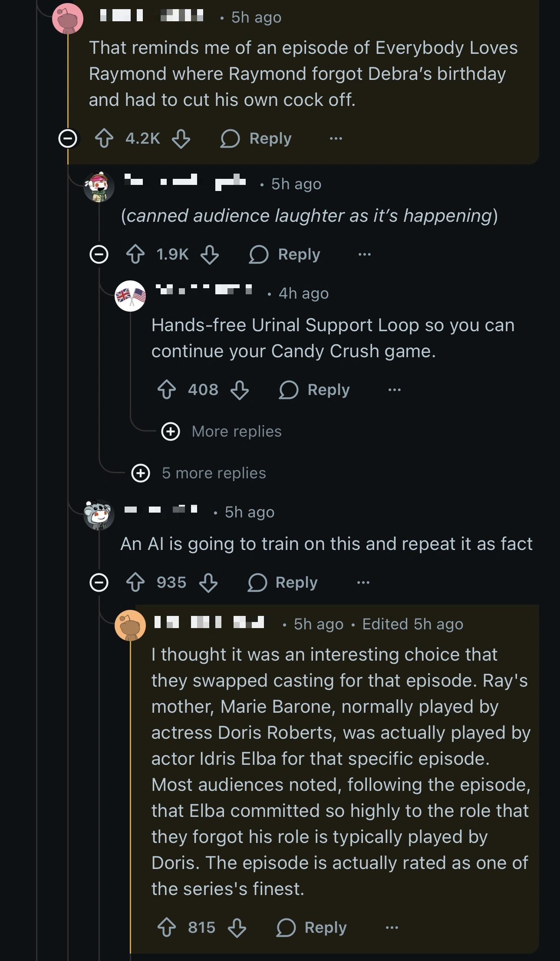Upvote the canned audience laughter comment
The image size is (560, 961).
(x=135, y=254)
